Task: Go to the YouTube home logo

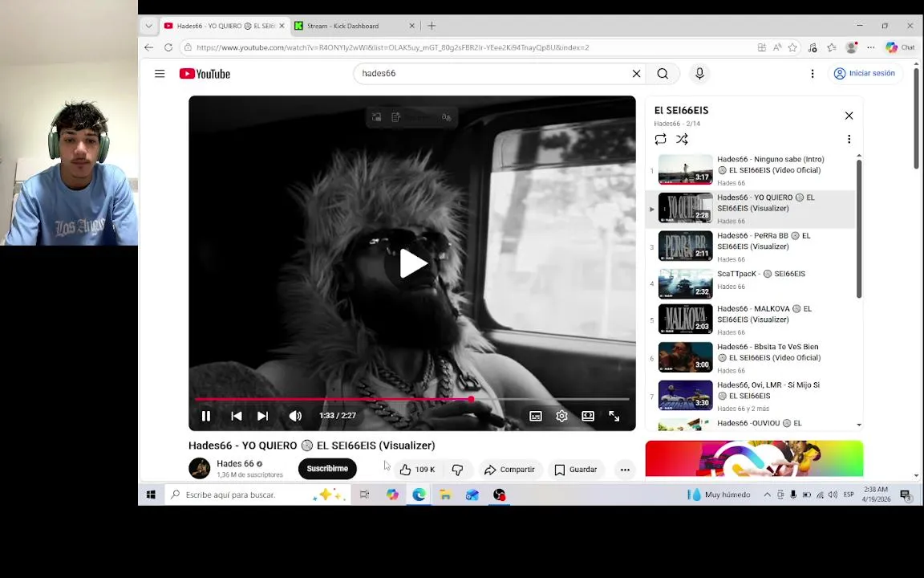Action: (x=205, y=74)
